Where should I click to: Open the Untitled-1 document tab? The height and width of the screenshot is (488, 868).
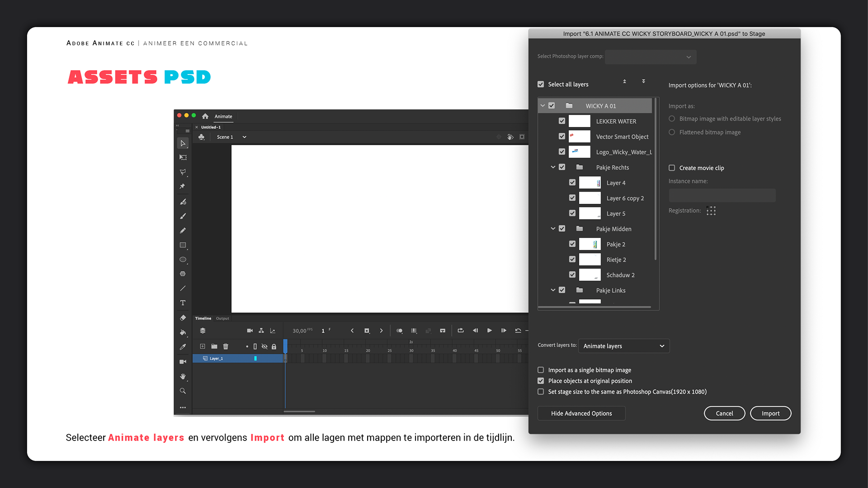pos(211,127)
